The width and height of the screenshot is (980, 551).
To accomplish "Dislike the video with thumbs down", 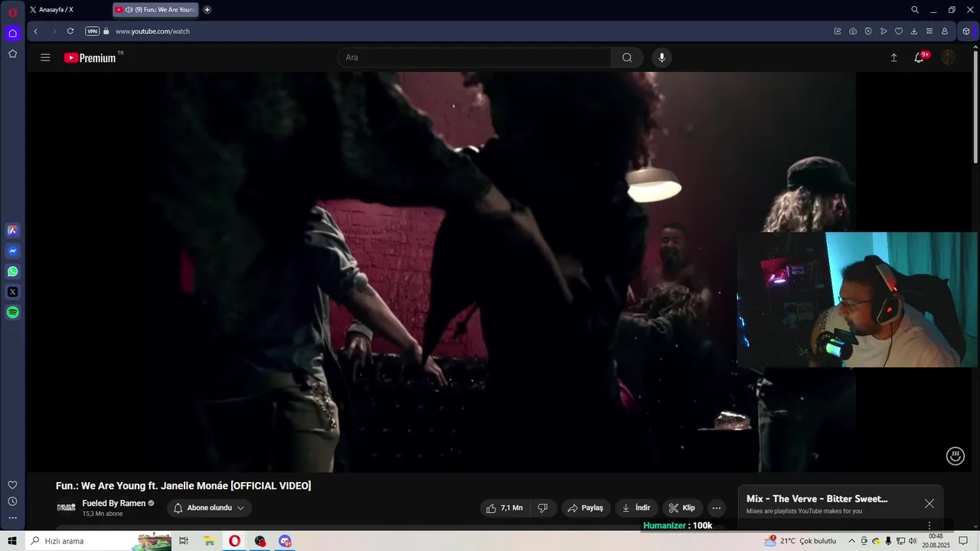I will (x=543, y=508).
